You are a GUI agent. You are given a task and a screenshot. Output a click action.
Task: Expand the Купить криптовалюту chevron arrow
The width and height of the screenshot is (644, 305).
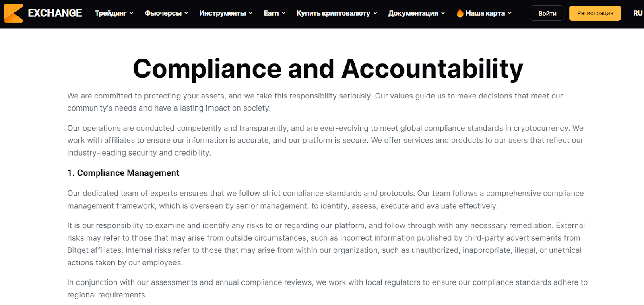point(375,13)
